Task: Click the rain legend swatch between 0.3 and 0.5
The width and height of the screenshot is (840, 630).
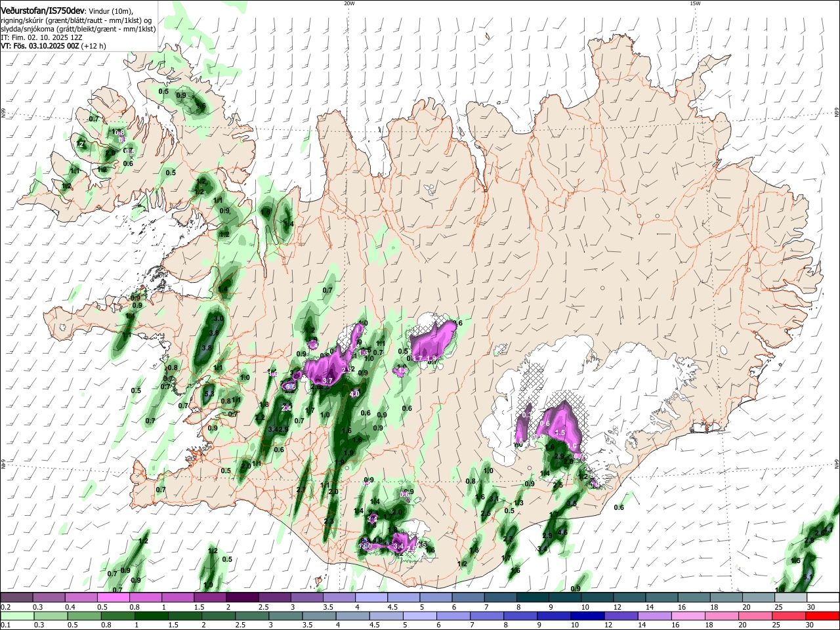Action: pos(51,616)
